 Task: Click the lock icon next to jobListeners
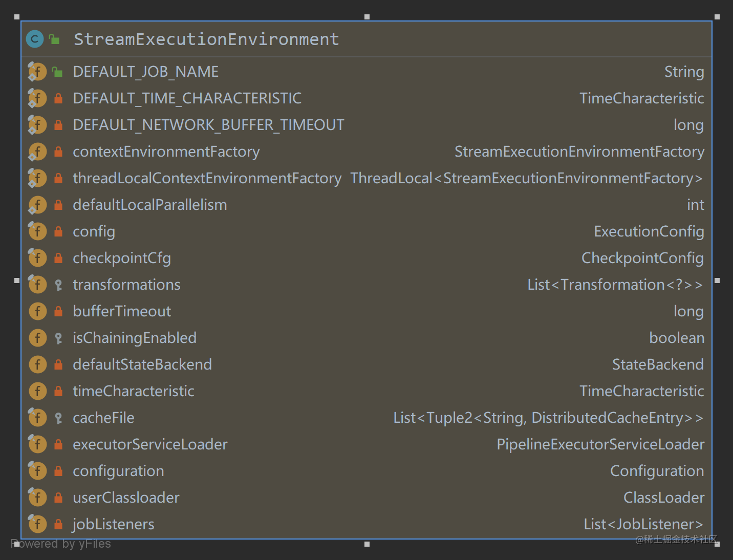(x=58, y=524)
